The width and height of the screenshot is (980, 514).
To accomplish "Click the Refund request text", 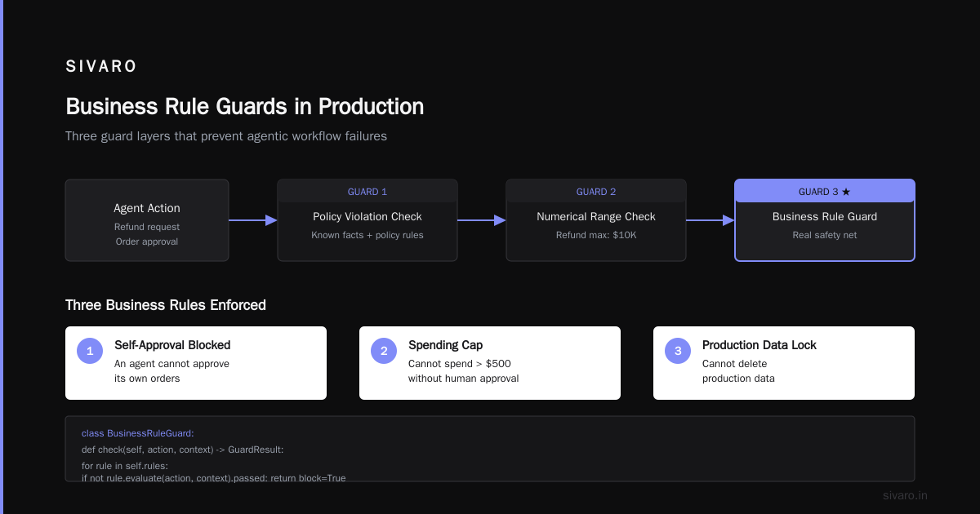I will (x=147, y=227).
